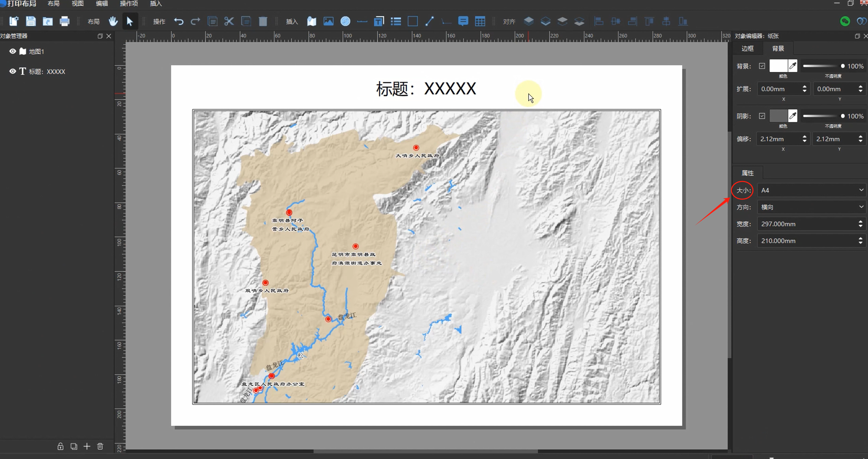The height and width of the screenshot is (459, 868).
Task: Select the pan hand tool
Action: 113,21
